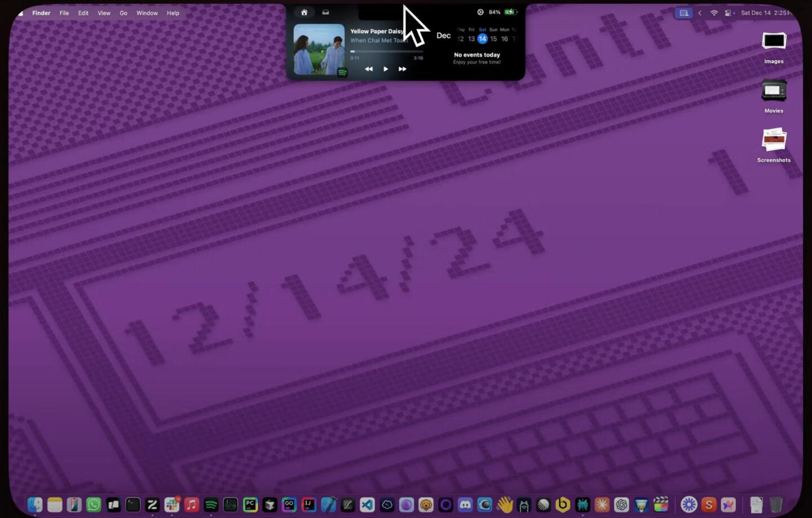Launch Final Cut Pro from the dock
812x518 pixels.
661,504
